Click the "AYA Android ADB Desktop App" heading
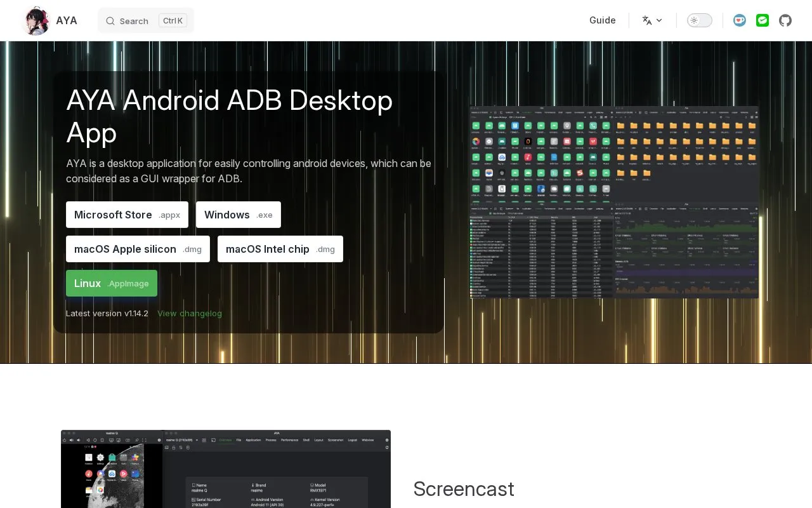Screen dimensions: 812x508 click(230, 117)
